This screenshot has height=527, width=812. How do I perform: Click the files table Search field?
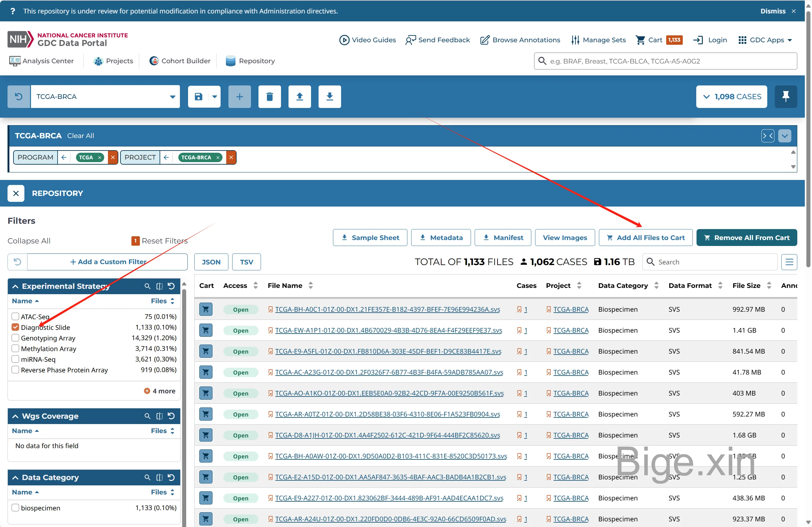710,262
